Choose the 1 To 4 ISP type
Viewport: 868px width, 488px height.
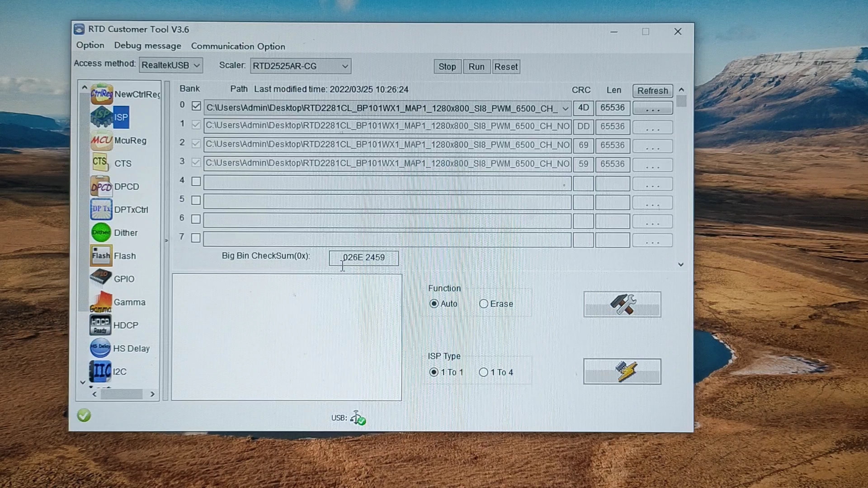point(484,372)
